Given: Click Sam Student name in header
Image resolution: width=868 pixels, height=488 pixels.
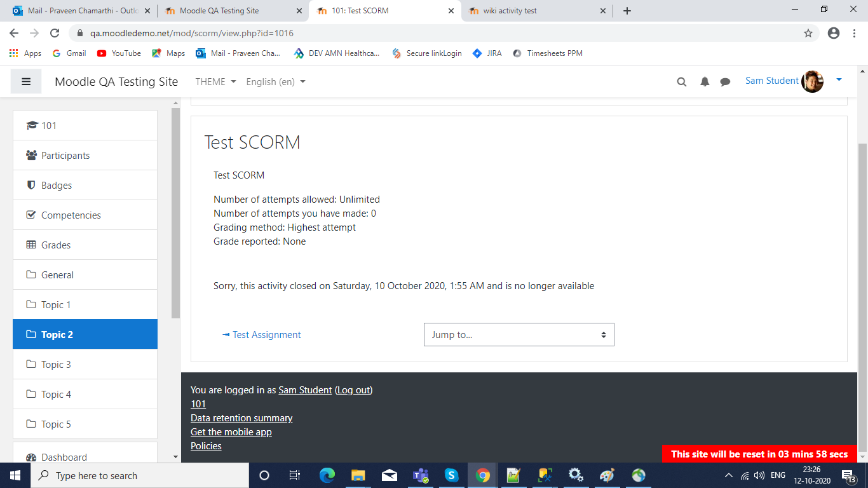Looking at the screenshot, I should click(x=771, y=81).
